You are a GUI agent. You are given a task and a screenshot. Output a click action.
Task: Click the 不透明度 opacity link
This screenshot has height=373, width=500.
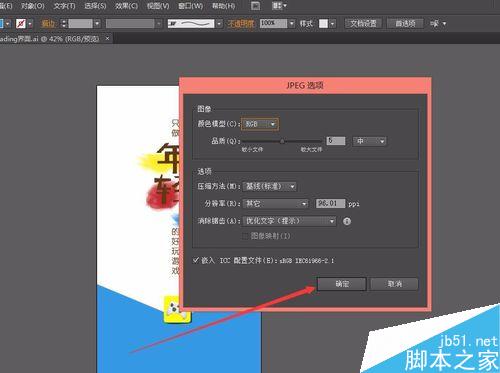tap(241, 24)
